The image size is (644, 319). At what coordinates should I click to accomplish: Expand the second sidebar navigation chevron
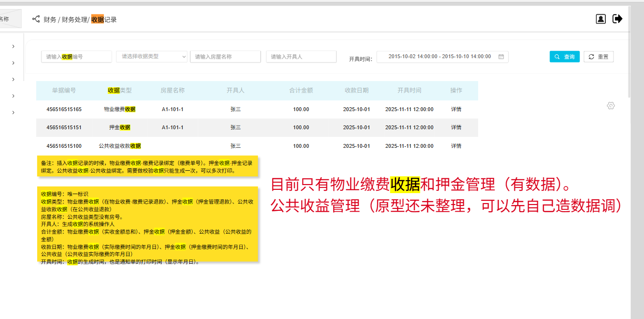pos(13,63)
